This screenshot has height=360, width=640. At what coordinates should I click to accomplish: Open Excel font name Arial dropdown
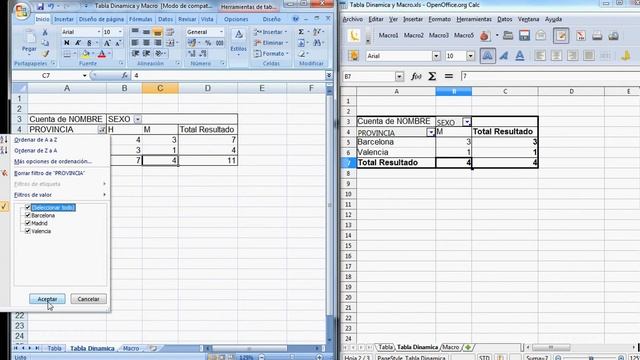click(99, 32)
